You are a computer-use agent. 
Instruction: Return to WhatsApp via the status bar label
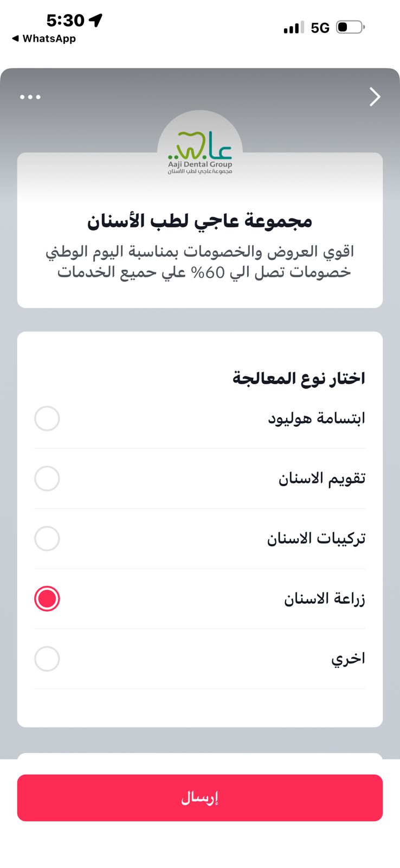(x=49, y=39)
